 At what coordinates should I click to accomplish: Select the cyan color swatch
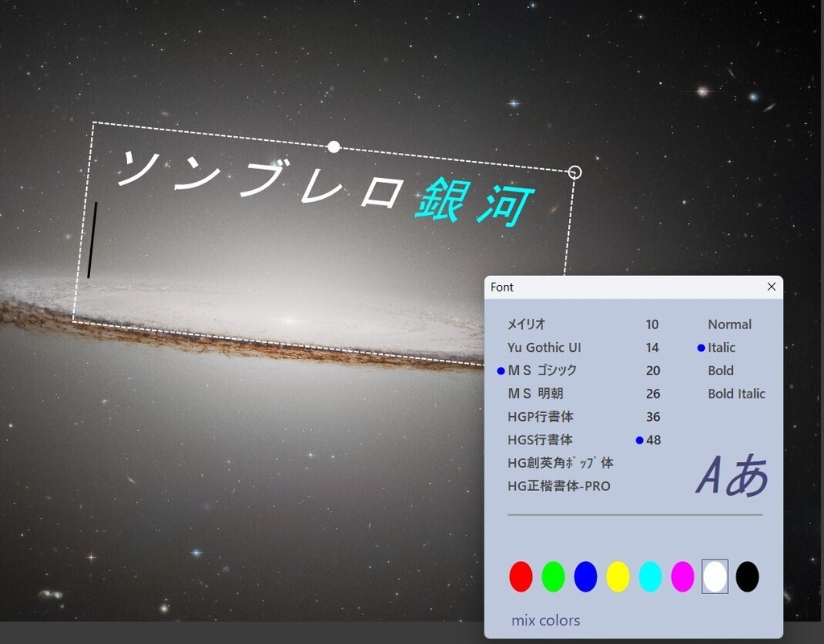click(x=650, y=576)
